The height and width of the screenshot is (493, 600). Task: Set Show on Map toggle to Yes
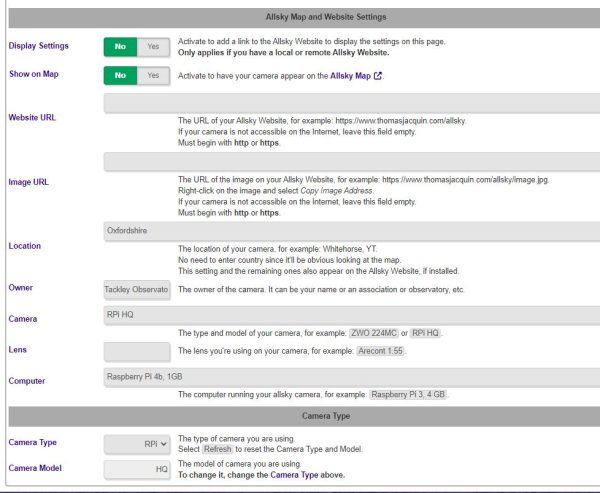click(153, 75)
